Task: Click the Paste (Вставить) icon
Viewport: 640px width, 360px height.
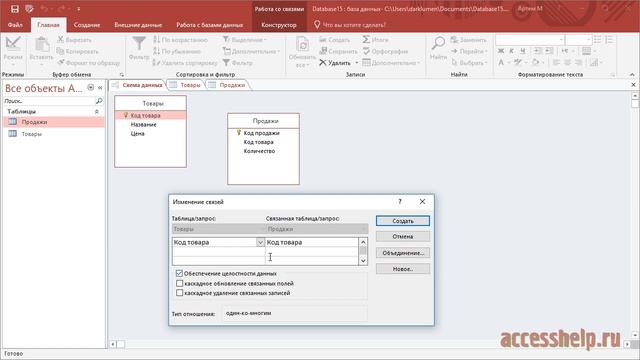Action: pyautogui.click(x=42, y=44)
